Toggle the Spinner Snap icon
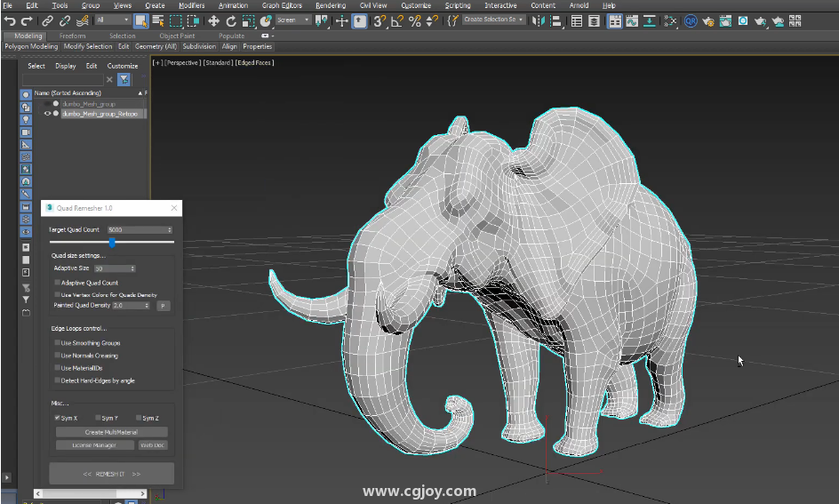This screenshot has height=504, width=839. click(432, 20)
